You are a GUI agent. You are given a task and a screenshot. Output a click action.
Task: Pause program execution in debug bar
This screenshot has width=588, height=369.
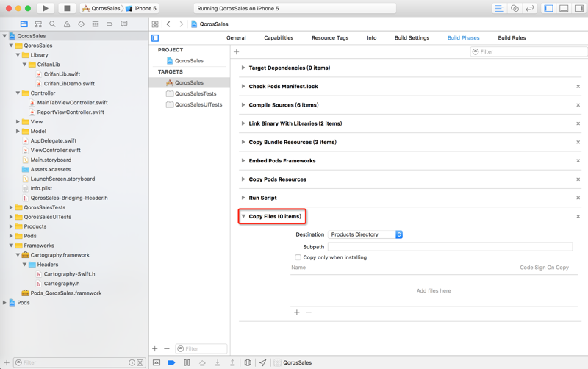pos(187,362)
